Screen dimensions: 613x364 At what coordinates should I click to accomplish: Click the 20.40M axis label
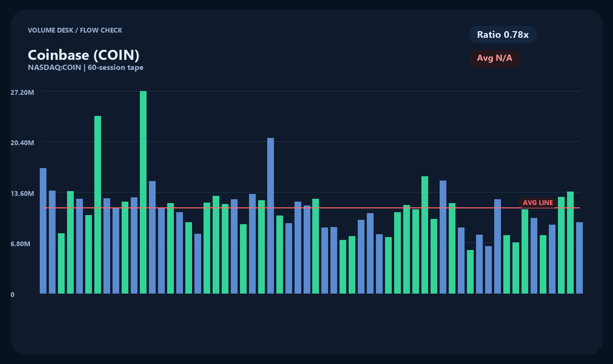click(x=22, y=142)
